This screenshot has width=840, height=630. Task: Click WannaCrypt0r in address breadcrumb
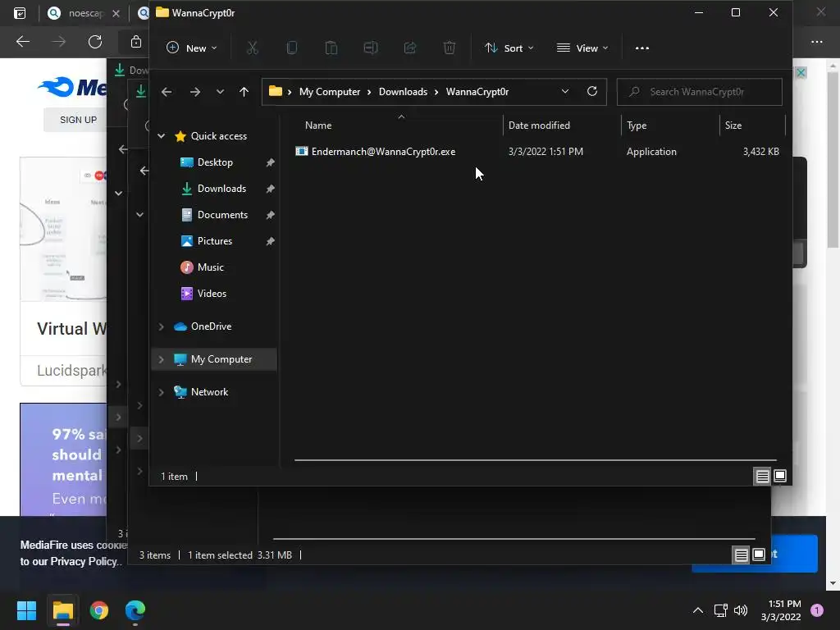click(477, 92)
